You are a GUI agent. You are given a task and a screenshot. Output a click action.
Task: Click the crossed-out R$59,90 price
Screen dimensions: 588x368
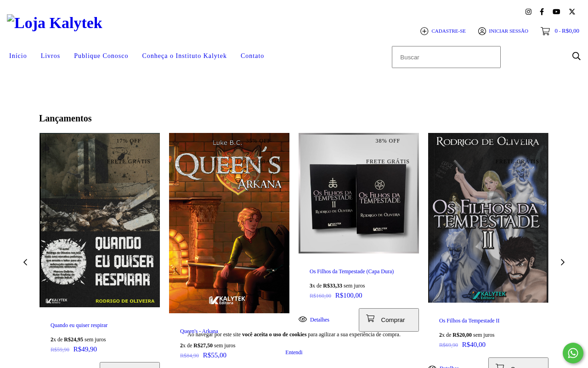pyautogui.click(x=60, y=350)
